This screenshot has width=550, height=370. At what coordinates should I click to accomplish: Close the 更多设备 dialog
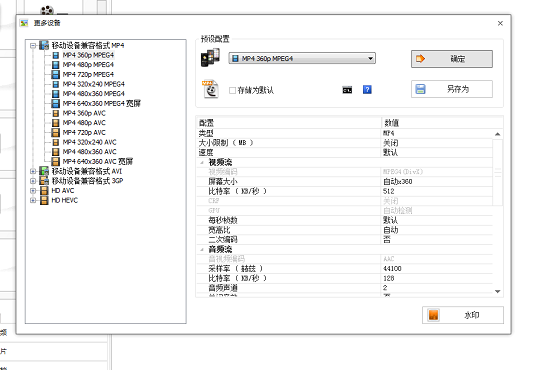click(x=500, y=23)
